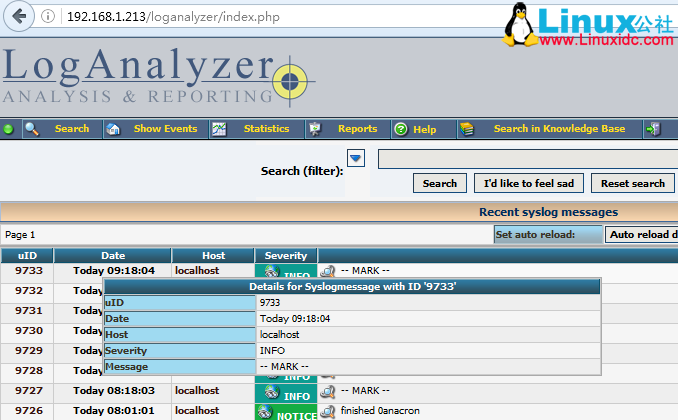
Task: Click the login door icon in menu bar
Action: click(653, 129)
